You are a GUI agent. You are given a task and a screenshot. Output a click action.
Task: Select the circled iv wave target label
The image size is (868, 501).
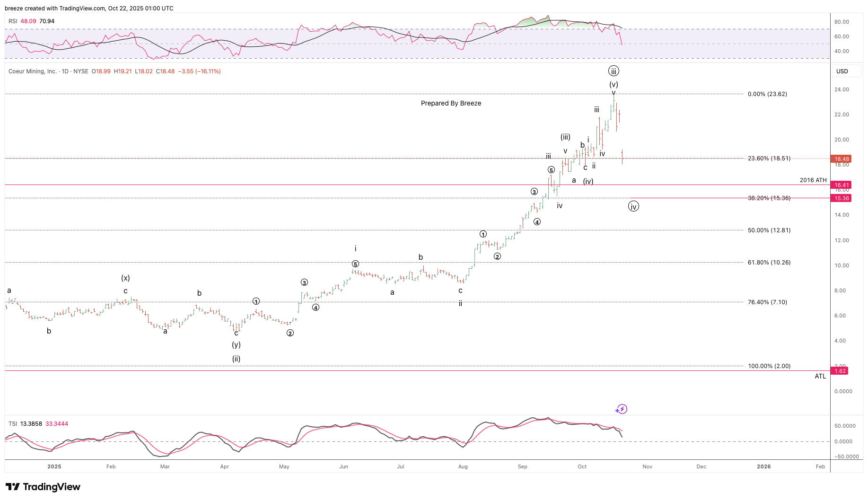point(633,206)
